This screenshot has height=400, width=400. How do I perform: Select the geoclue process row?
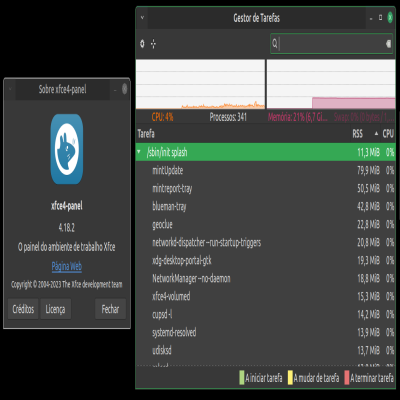click(266, 224)
